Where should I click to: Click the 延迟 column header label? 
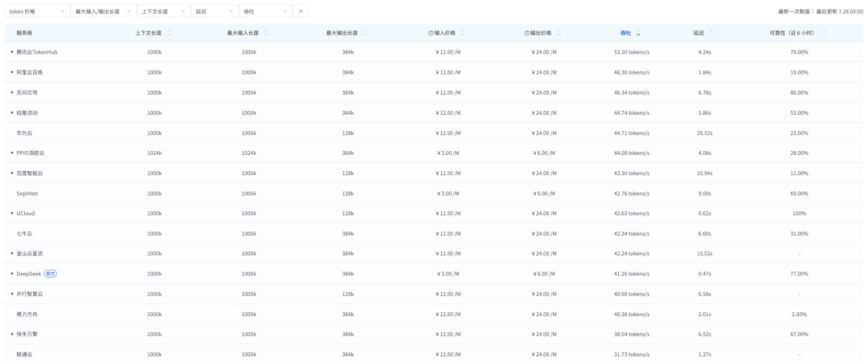click(x=698, y=33)
